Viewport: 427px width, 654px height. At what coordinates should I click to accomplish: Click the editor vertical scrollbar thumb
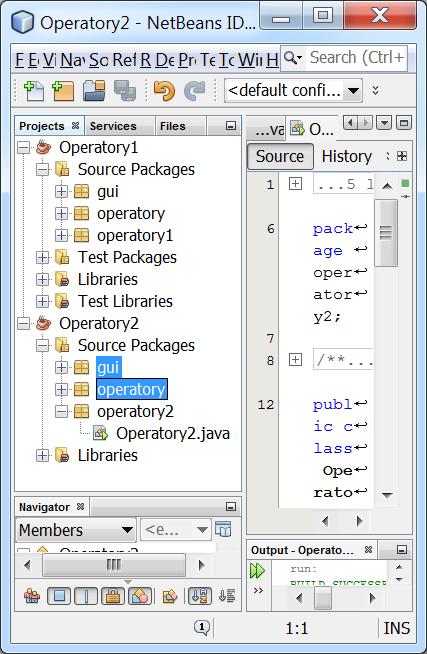386,233
